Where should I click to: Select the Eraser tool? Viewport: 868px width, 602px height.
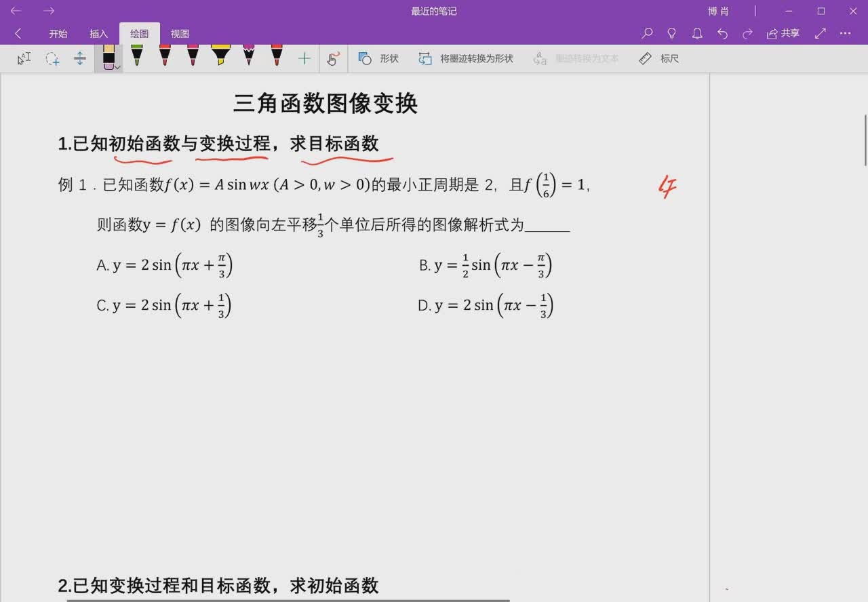(108, 57)
